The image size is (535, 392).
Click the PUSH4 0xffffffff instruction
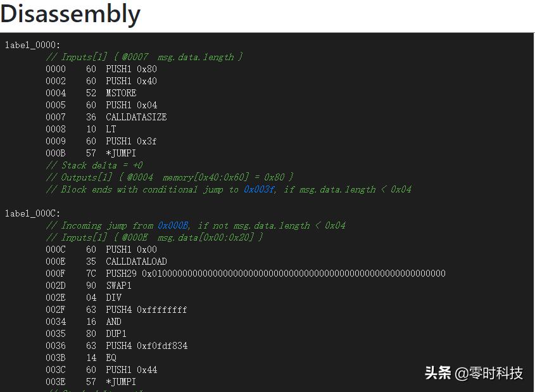[146, 310]
